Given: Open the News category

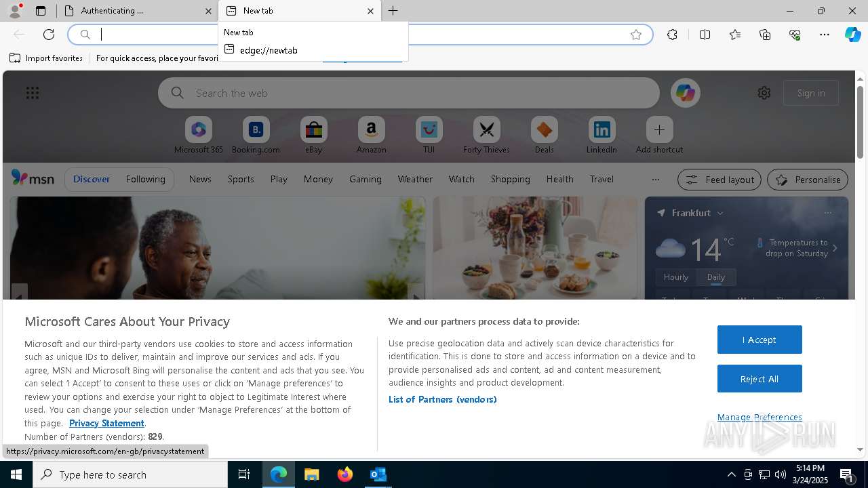Looking at the screenshot, I should pyautogui.click(x=200, y=179).
